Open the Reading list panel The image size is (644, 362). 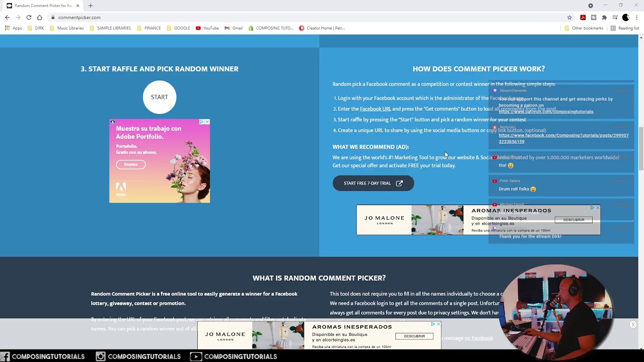[x=624, y=28]
